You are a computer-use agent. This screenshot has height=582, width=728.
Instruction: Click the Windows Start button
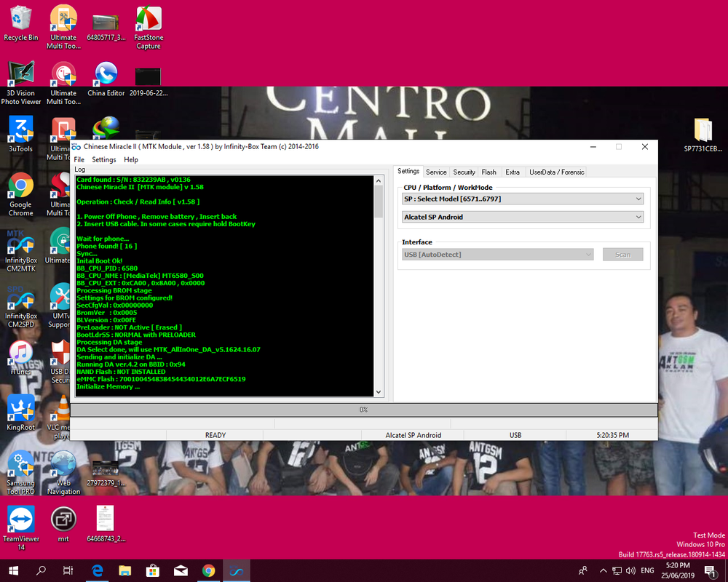[13, 570]
